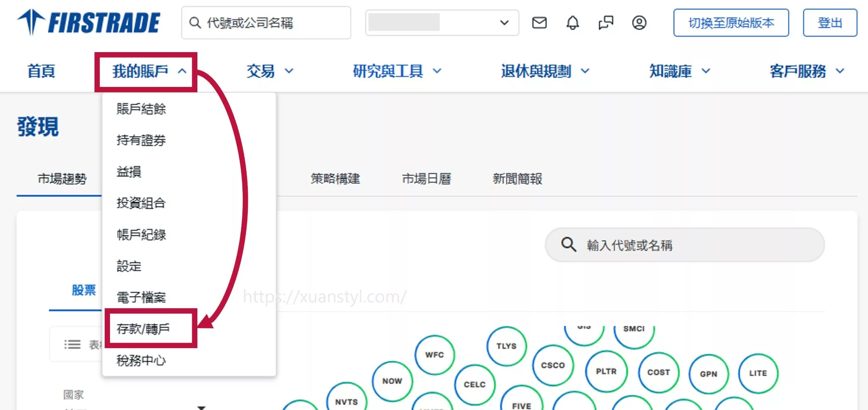Switch to the 市場日曆 tab
The width and height of the screenshot is (868, 410).
tap(427, 179)
